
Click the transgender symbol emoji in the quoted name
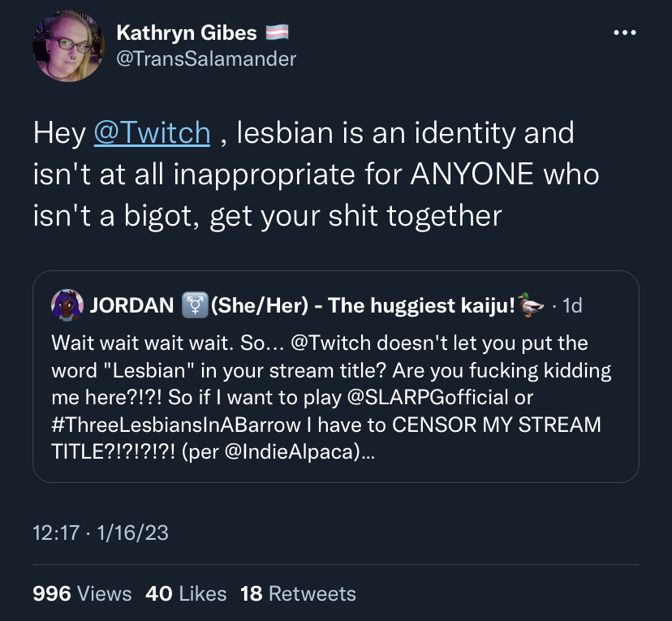pyautogui.click(x=195, y=305)
